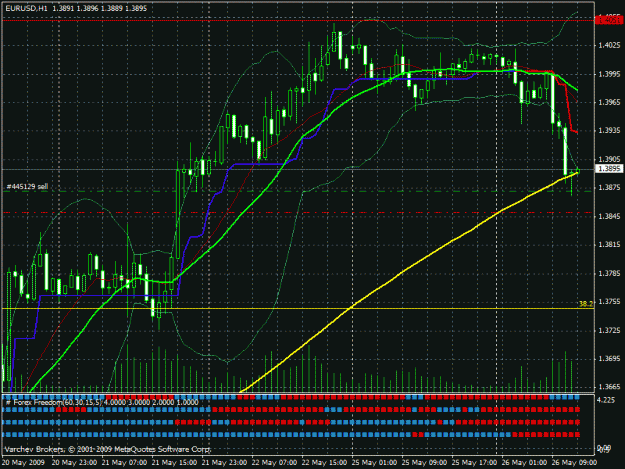
Task: Click the 1.3785 price axis label
Action: click(609, 273)
